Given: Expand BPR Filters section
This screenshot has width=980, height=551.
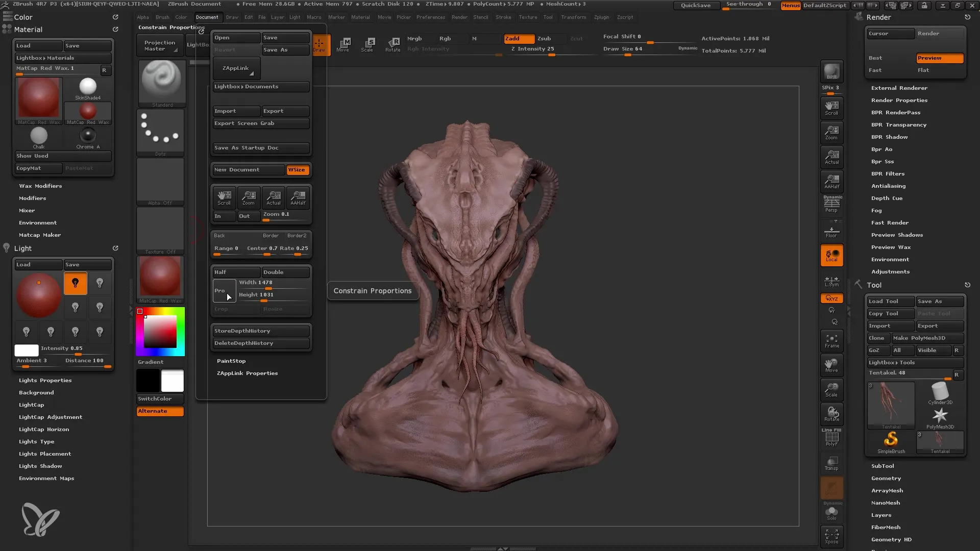Looking at the screenshot, I should coord(888,174).
